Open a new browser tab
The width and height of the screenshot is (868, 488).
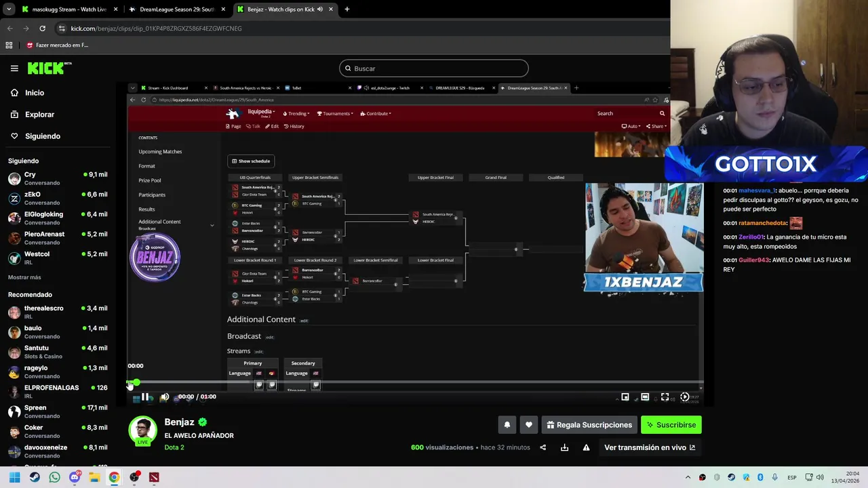347,9
